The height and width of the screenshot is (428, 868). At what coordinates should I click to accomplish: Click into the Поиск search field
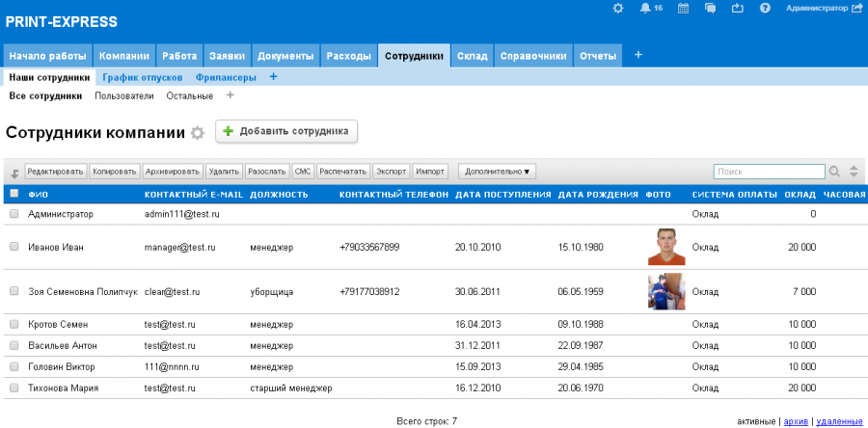pyautogui.click(x=769, y=172)
